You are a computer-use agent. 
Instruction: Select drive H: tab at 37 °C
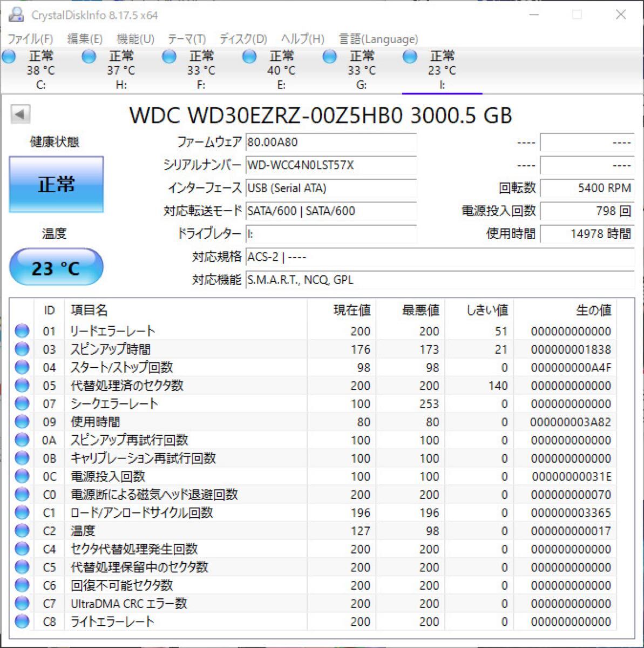(120, 70)
